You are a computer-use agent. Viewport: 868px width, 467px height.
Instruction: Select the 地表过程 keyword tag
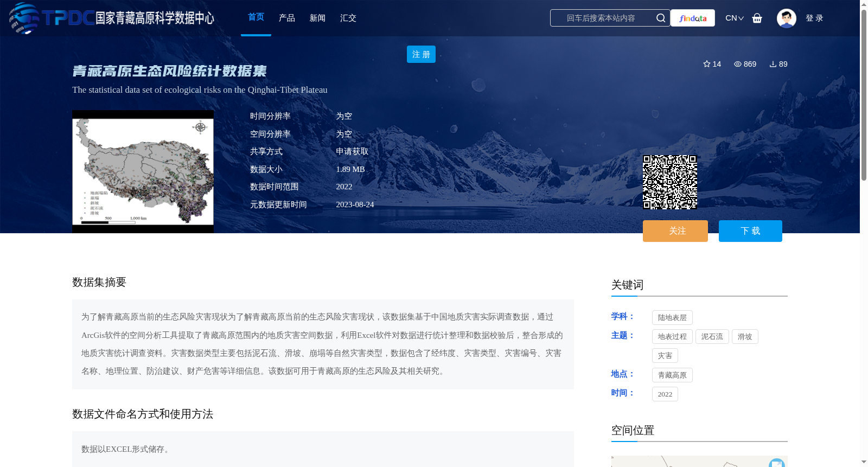click(x=672, y=337)
